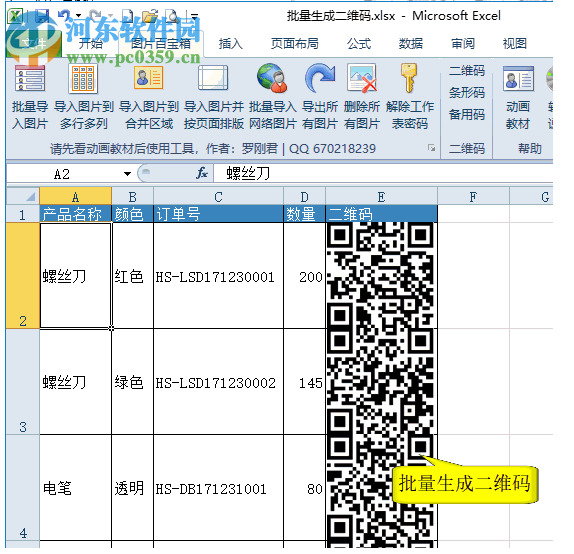The image size is (574, 554).
Task: Click 解除工作表密码 key icon
Action: pyautogui.click(x=409, y=78)
